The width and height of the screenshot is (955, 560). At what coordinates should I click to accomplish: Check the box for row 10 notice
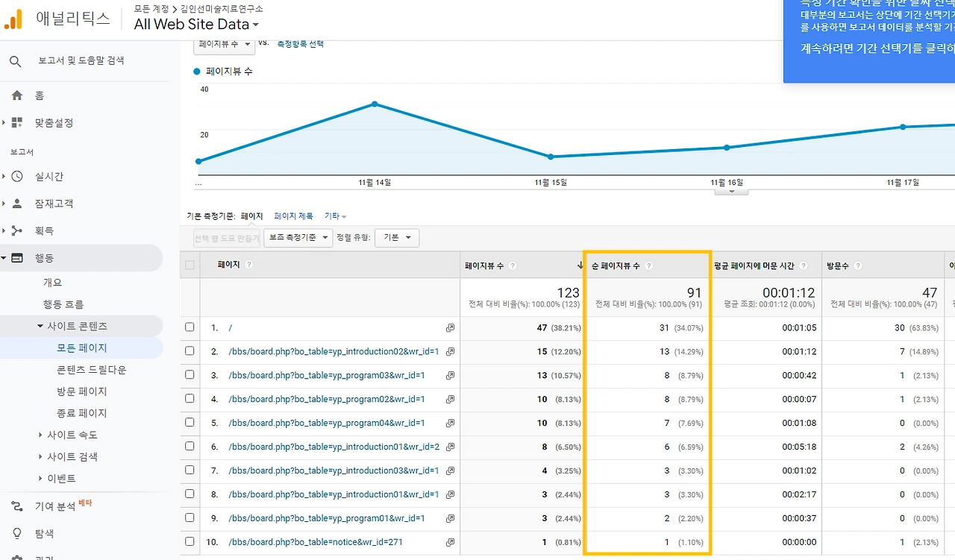pyautogui.click(x=190, y=542)
